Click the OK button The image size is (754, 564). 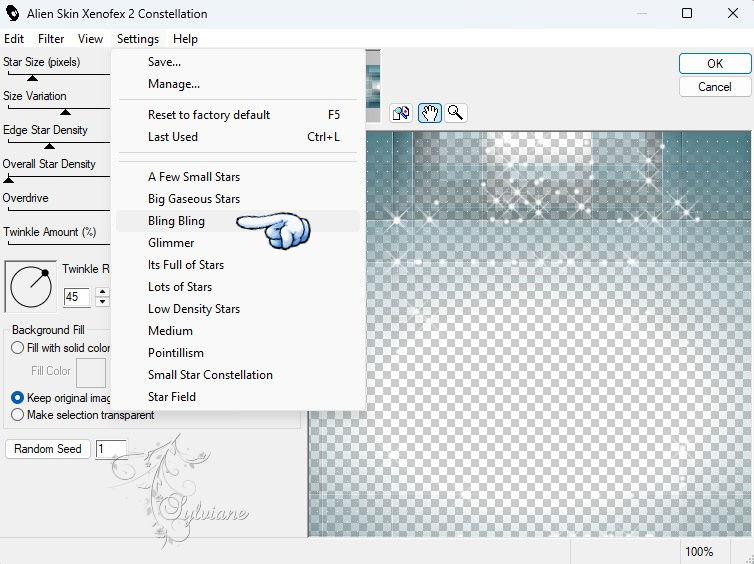coord(715,63)
